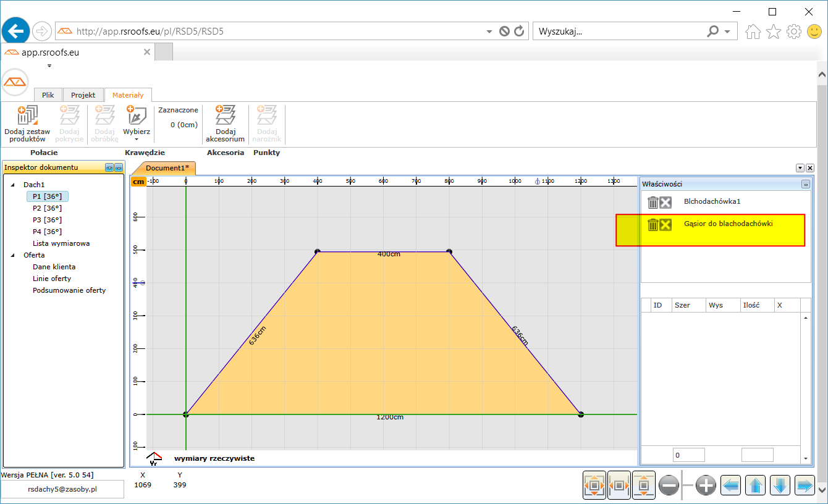
Task: Delete Blchodachówka1 with its trash icon
Action: click(x=653, y=203)
